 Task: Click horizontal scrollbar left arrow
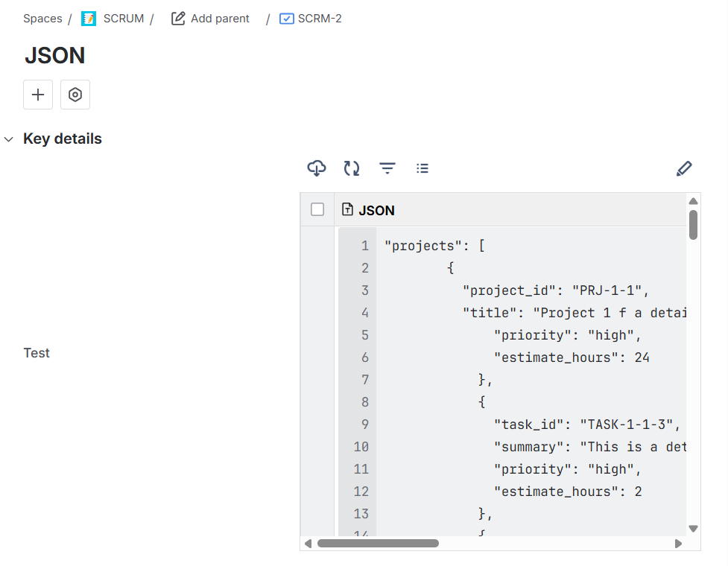coord(308,543)
